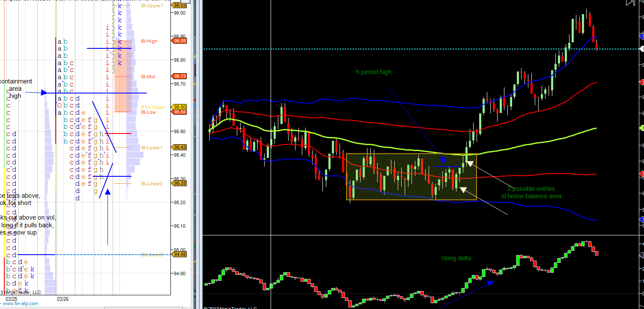Click the 95.50 price axis value
The width and height of the screenshot is (644, 309).
click(x=180, y=131)
